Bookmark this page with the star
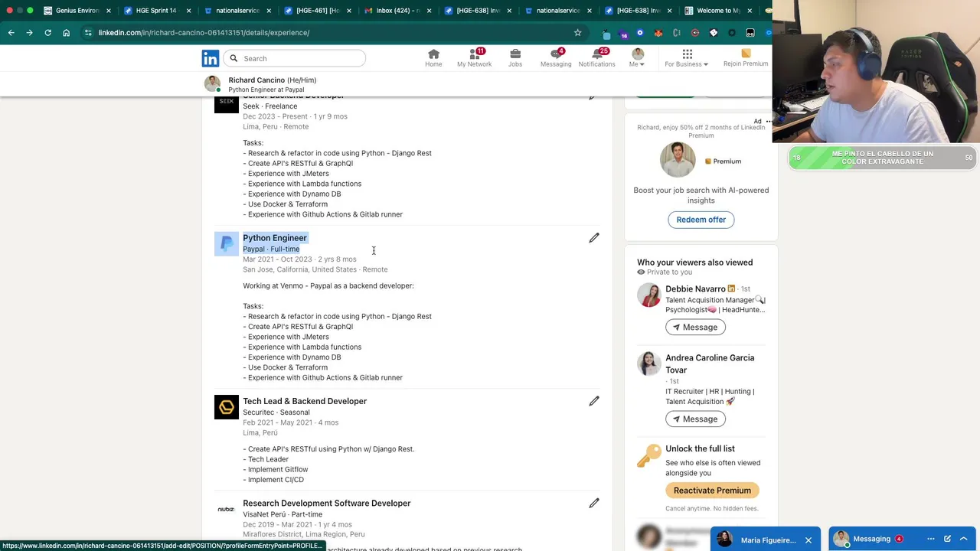Image resolution: width=980 pixels, height=551 pixels. pyautogui.click(x=577, y=33)
